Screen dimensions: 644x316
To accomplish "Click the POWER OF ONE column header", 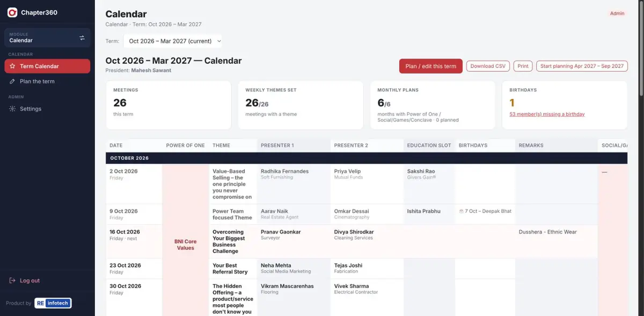I will (x=185, y=146).
